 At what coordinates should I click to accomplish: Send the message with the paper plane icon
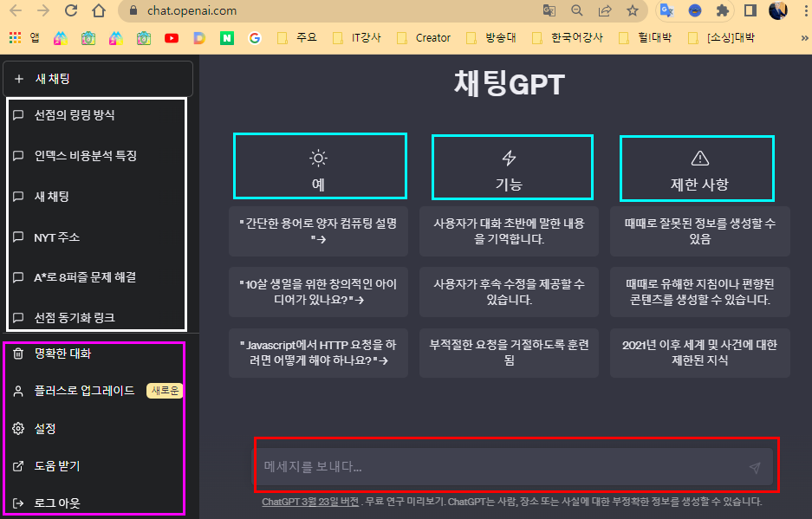coord(755,468)
